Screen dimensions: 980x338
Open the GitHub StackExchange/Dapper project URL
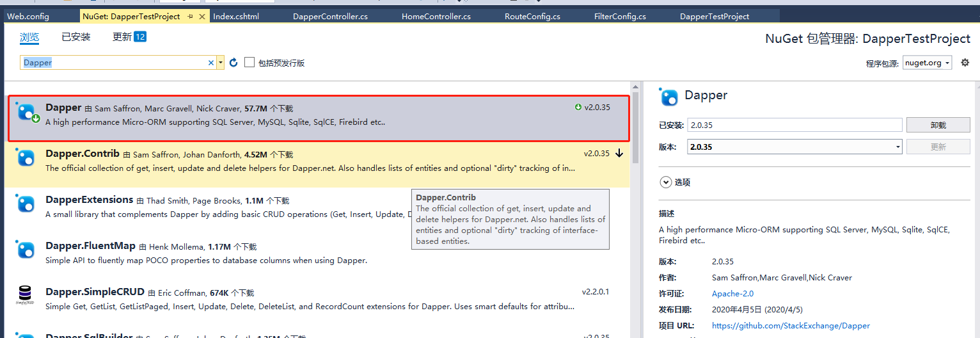coord(791,326)
